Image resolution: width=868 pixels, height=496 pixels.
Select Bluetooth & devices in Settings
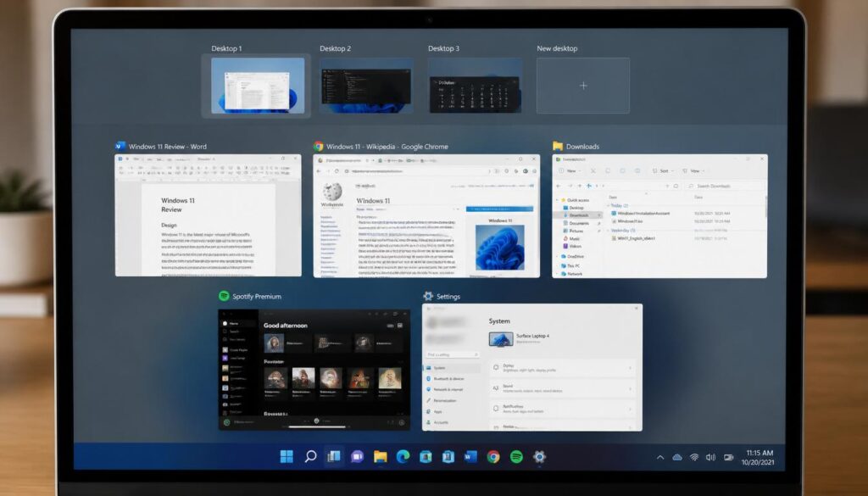pos(445,379)
